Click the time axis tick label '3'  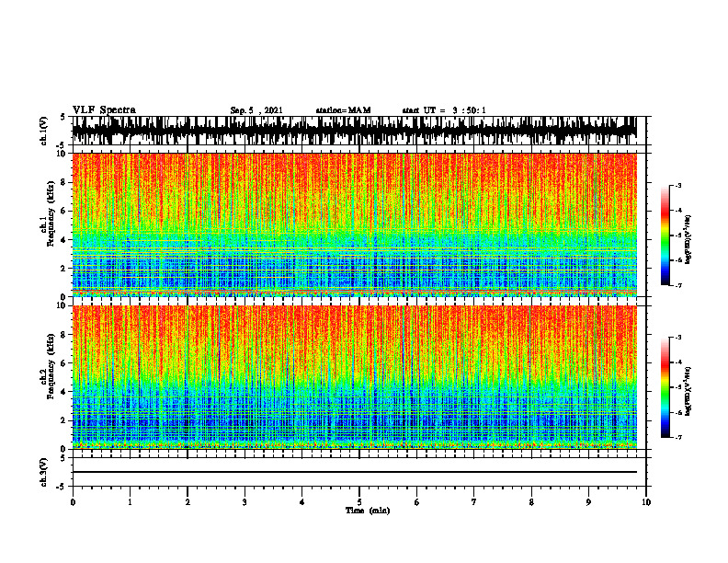click(x=245, y=502)
